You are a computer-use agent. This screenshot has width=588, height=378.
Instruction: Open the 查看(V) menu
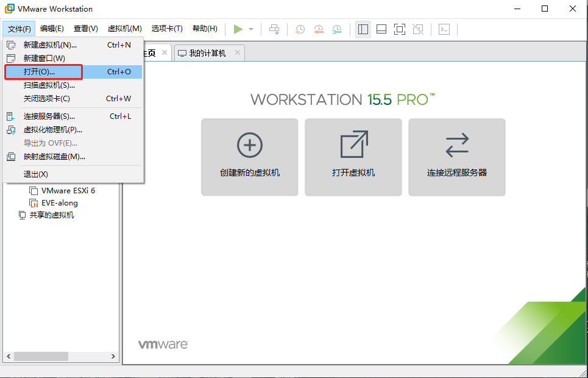click(x=85, y=29)
